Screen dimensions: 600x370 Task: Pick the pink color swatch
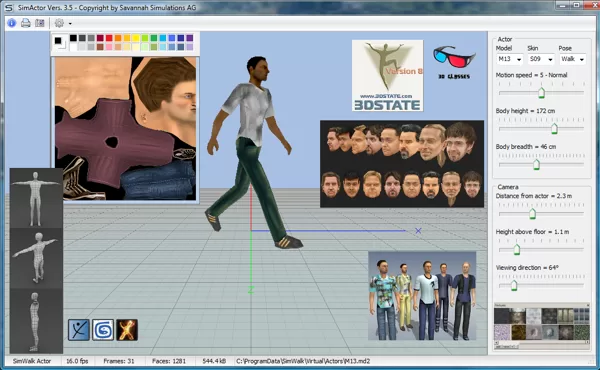click(109, 47)
